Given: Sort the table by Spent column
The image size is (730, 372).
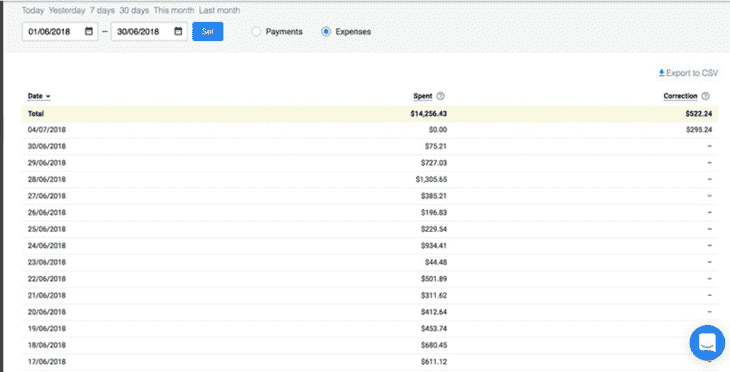Looking at the screenshot, I should tap(423, 96).
